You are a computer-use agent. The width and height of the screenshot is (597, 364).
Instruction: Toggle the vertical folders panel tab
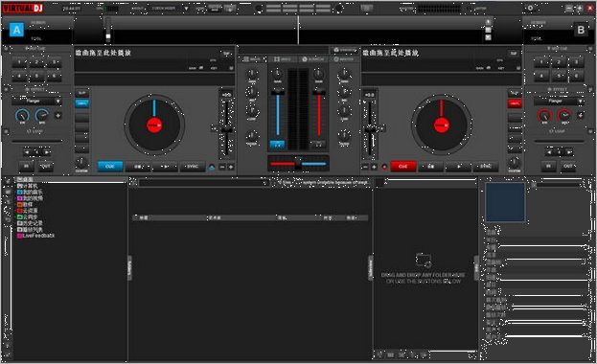(x=129, y=267)
